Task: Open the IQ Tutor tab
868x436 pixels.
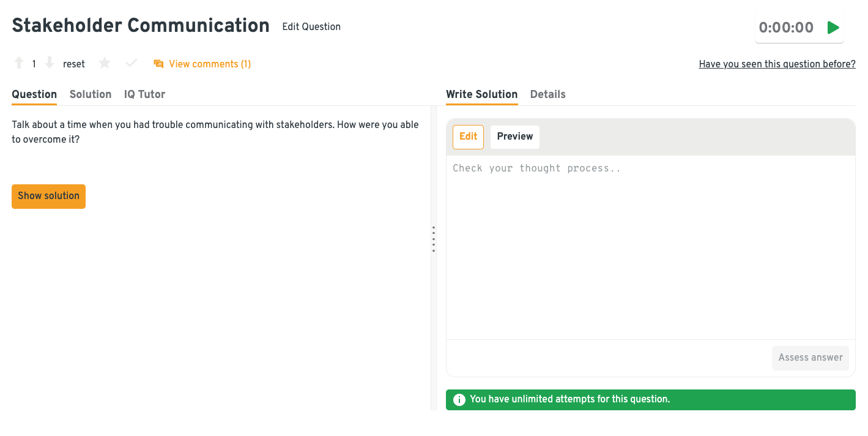Action: [x=144, y=94]
